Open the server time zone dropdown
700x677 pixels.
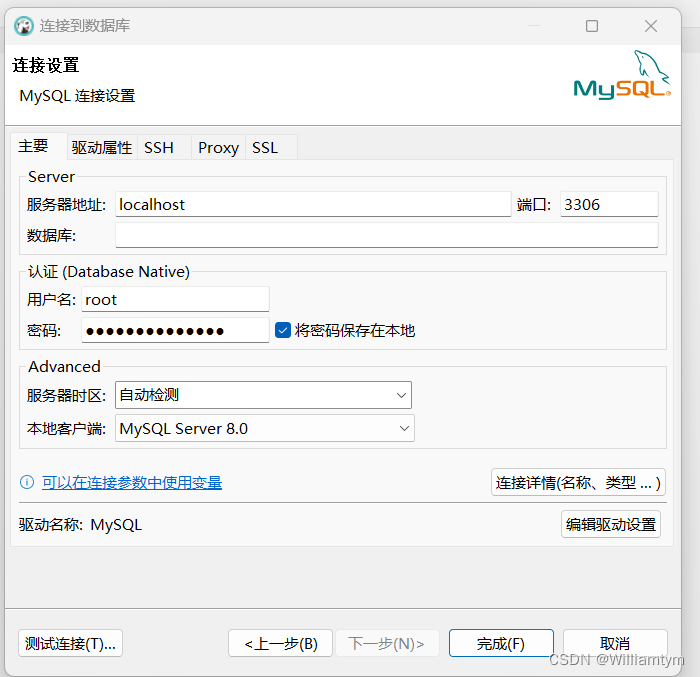click(263, 395)
